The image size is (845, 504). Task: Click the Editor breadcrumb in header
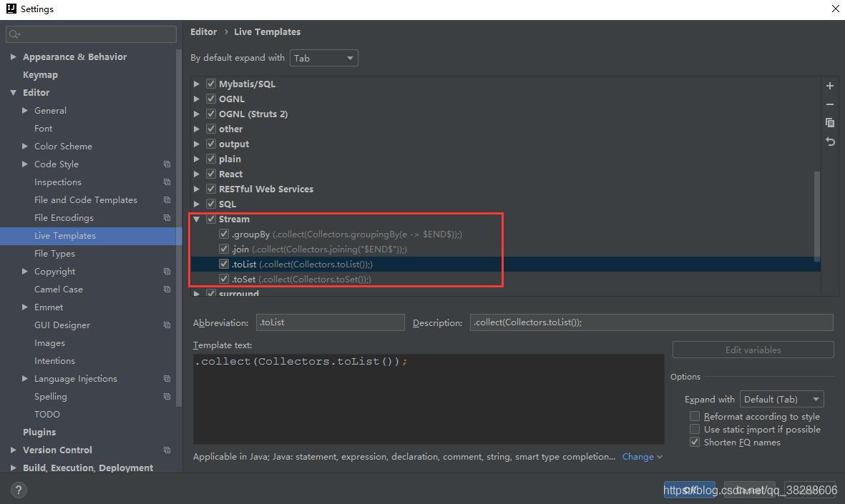[x=204, y=31]
